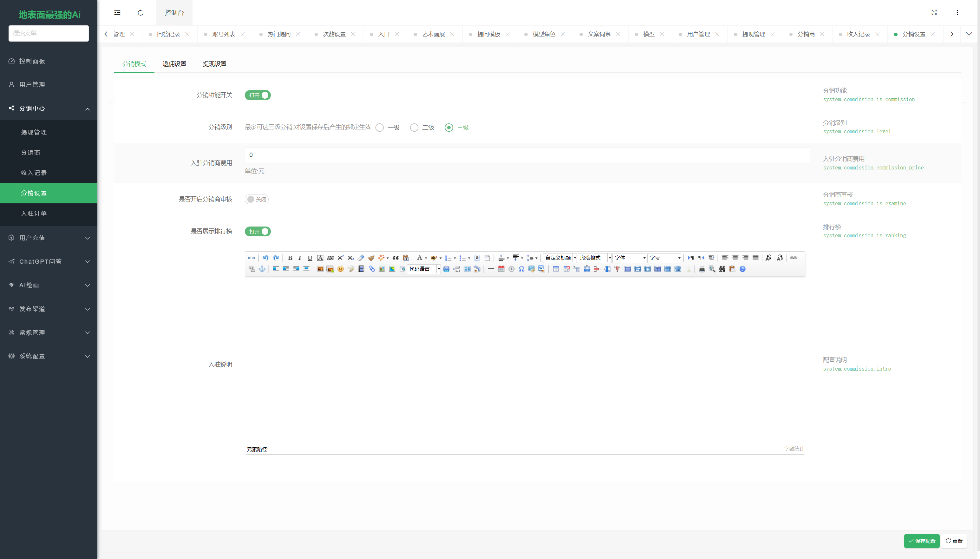Collapse the sidebar menu with hamburger icon
This screenshot has width=980, height=559.
click(117, 13)
